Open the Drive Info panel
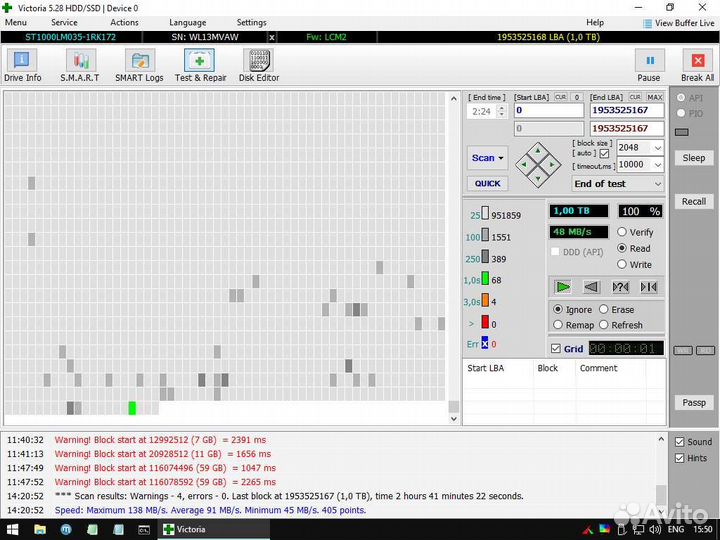This screenshot has width=720, height=540. pos(22,66)
